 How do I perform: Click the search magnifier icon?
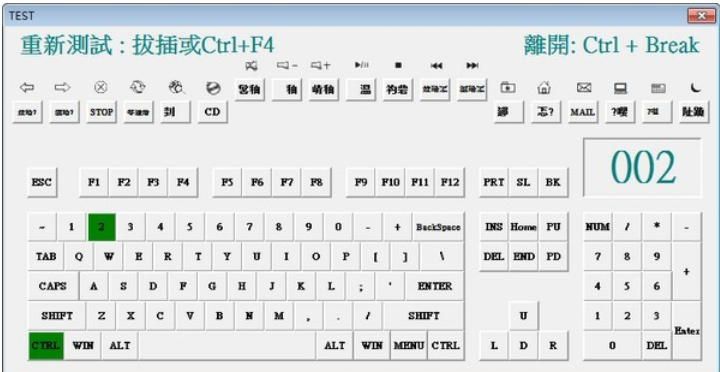click(176, 87)
